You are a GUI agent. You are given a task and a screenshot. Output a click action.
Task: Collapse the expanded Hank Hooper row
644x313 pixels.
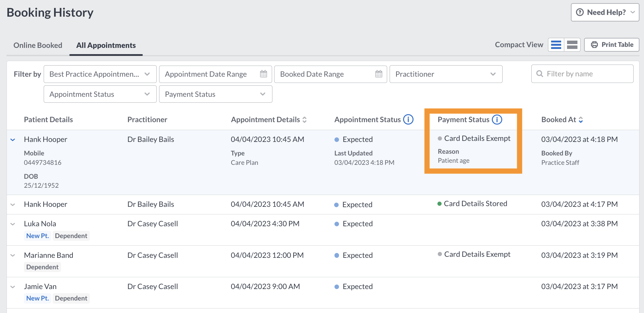click(13, 140)
